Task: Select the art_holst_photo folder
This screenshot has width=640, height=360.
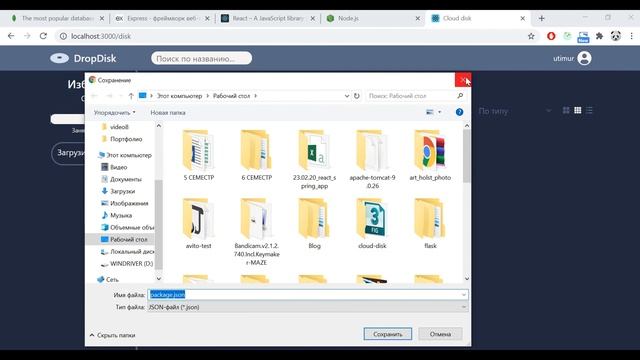Action: 430,155
